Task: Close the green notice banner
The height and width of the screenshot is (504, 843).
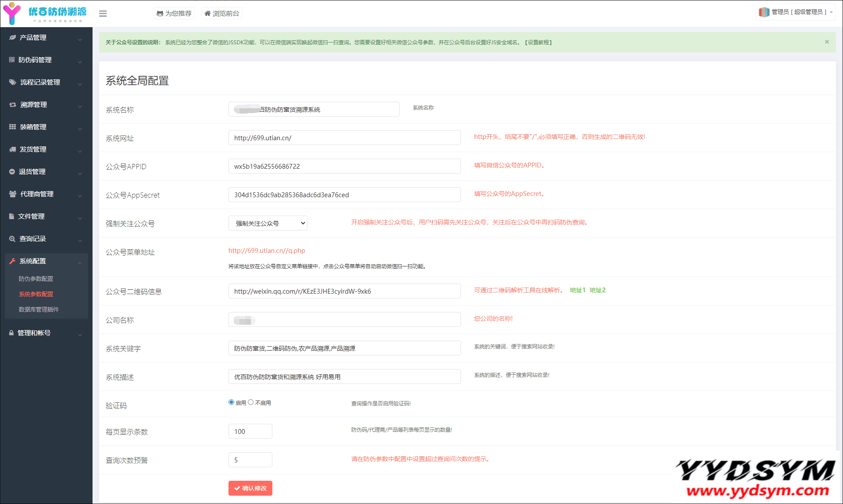Action: [827, 42]
